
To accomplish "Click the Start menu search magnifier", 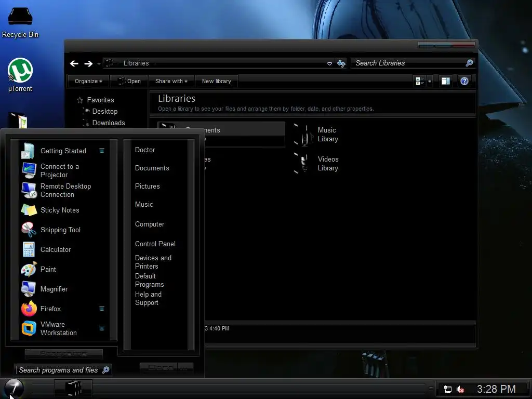I will 106,370.
